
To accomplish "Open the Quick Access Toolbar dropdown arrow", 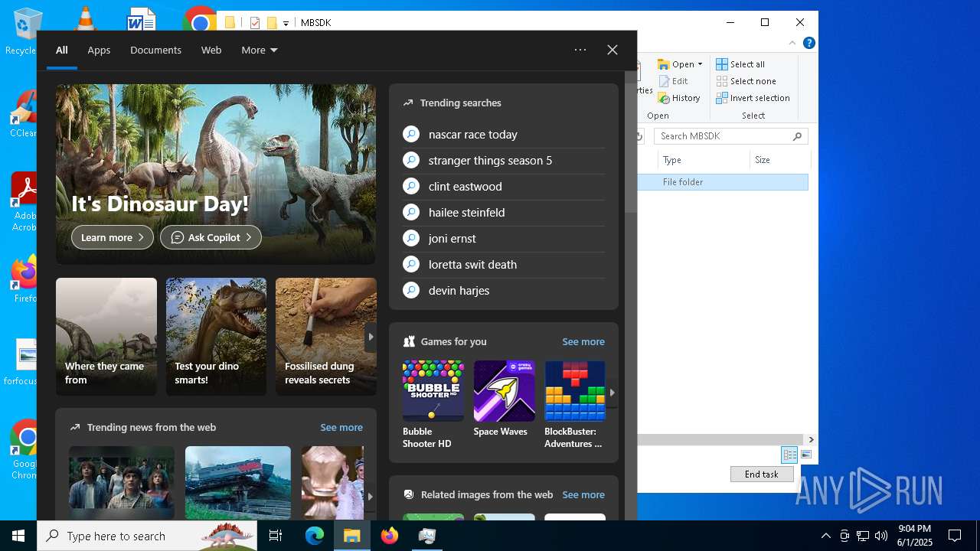I will pos(286,24).
